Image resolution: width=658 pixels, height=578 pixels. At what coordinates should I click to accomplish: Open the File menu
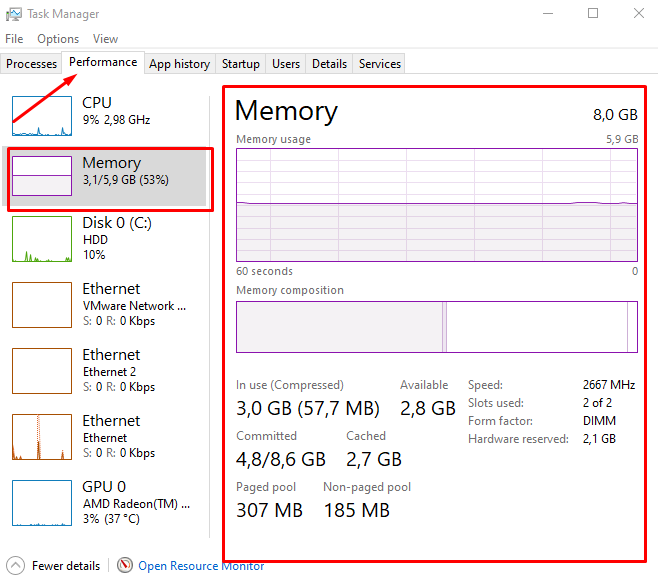pos(14,39)
